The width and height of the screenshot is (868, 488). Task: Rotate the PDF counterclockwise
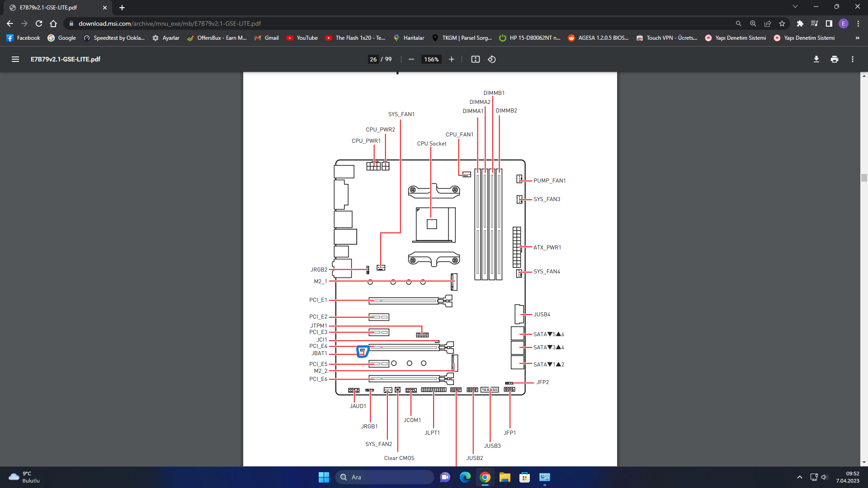coord(492,59)
